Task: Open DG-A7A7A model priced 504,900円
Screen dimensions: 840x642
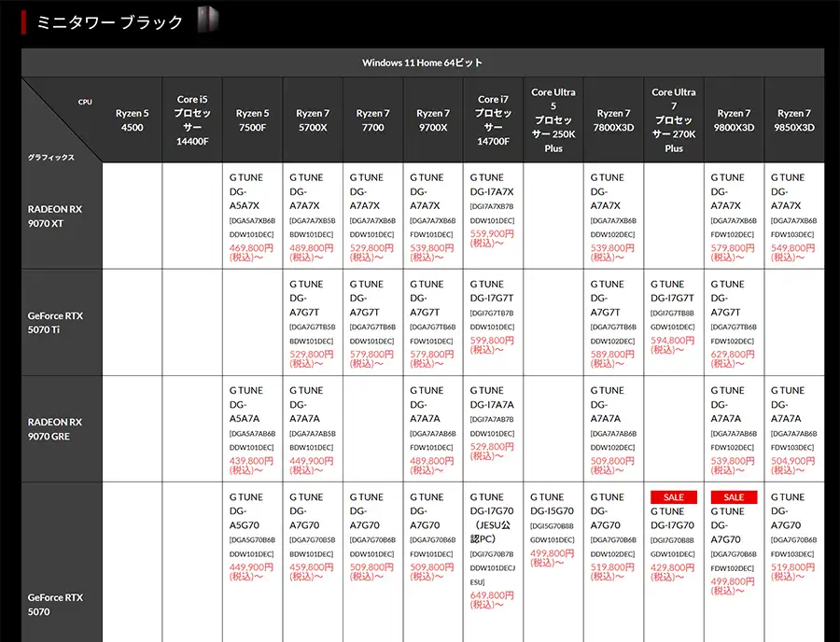Action: (x=793, y=429)
